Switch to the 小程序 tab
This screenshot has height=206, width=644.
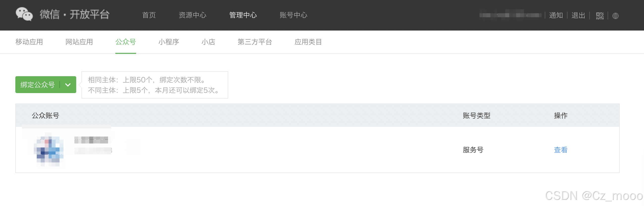169,42
